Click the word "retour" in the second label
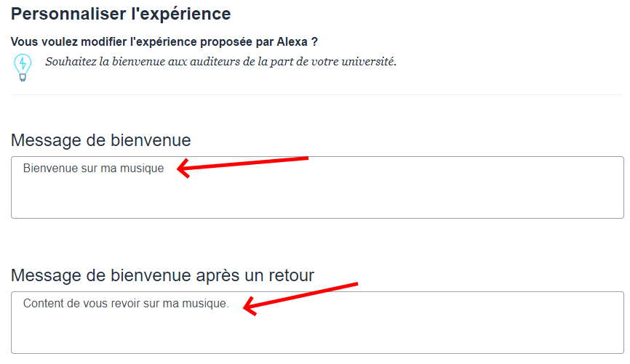 290,275
